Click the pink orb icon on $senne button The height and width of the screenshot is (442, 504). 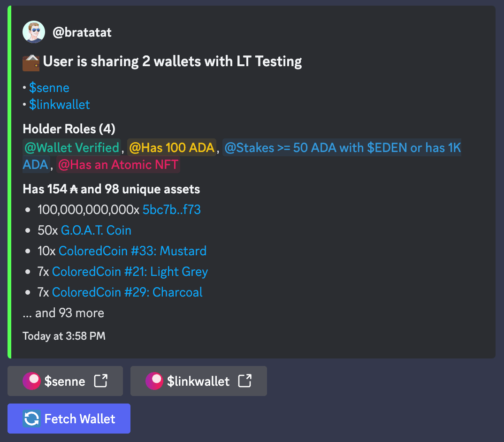click(x=31, y=381)
